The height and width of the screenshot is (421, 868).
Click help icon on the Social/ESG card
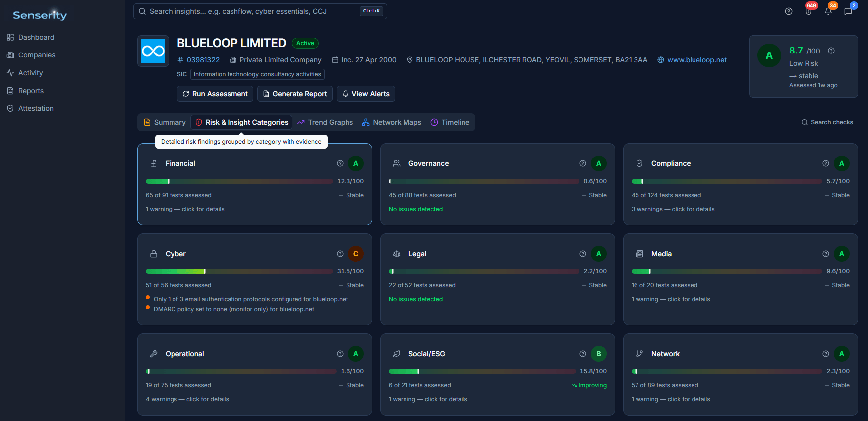click(583, 354)
